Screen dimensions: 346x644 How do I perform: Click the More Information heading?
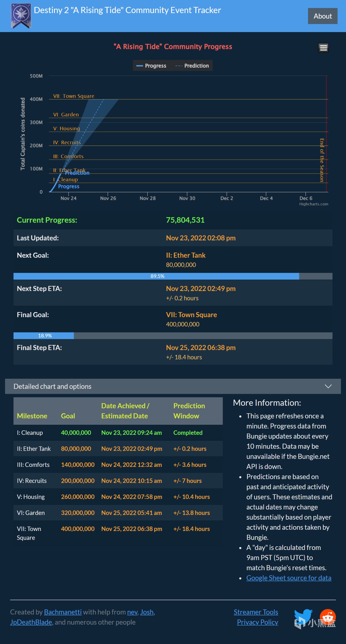[267, 402]
